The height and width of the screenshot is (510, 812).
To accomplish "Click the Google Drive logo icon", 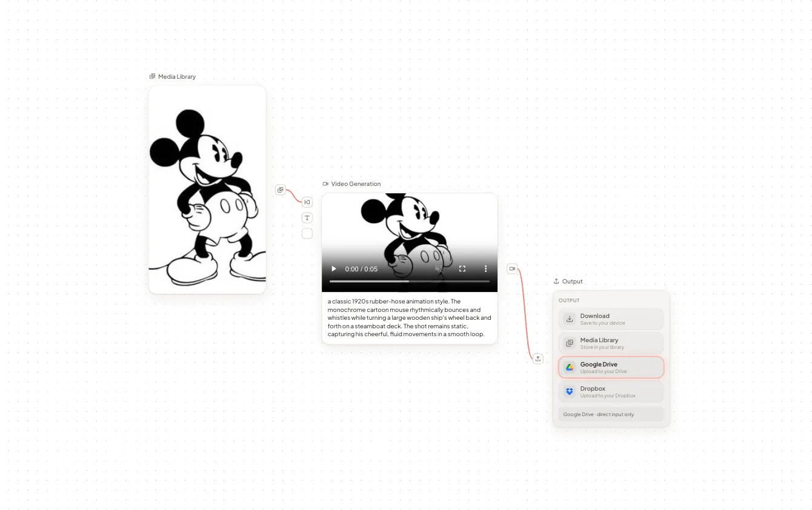I will [x=570, y=367].
